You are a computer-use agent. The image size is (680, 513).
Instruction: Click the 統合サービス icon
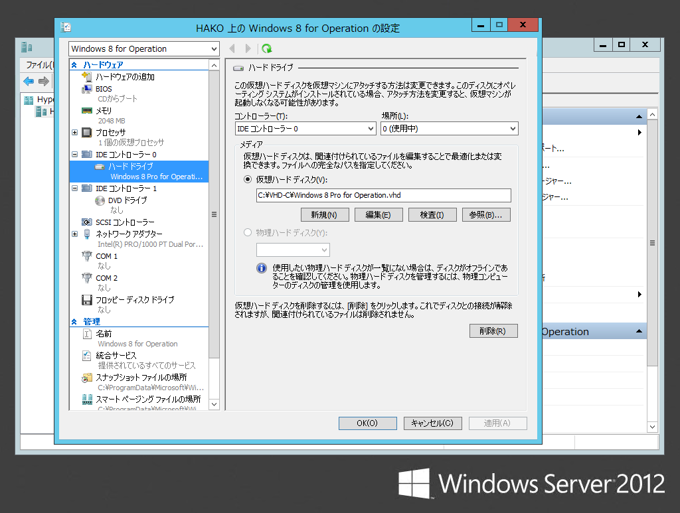point(87,356)
